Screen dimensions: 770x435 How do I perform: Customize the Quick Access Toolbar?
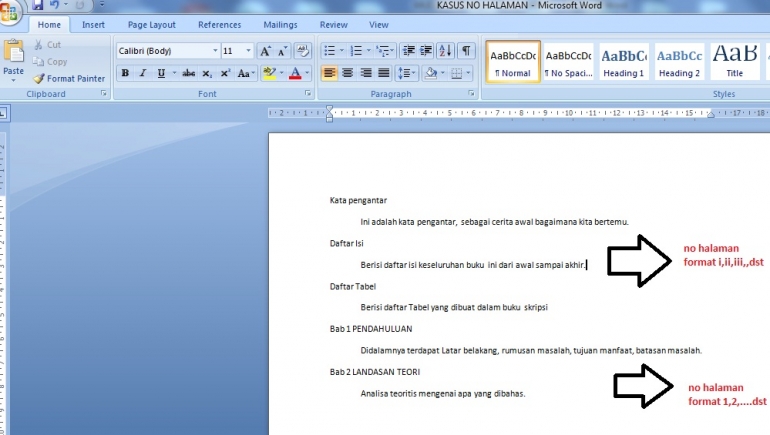[102, 5]
